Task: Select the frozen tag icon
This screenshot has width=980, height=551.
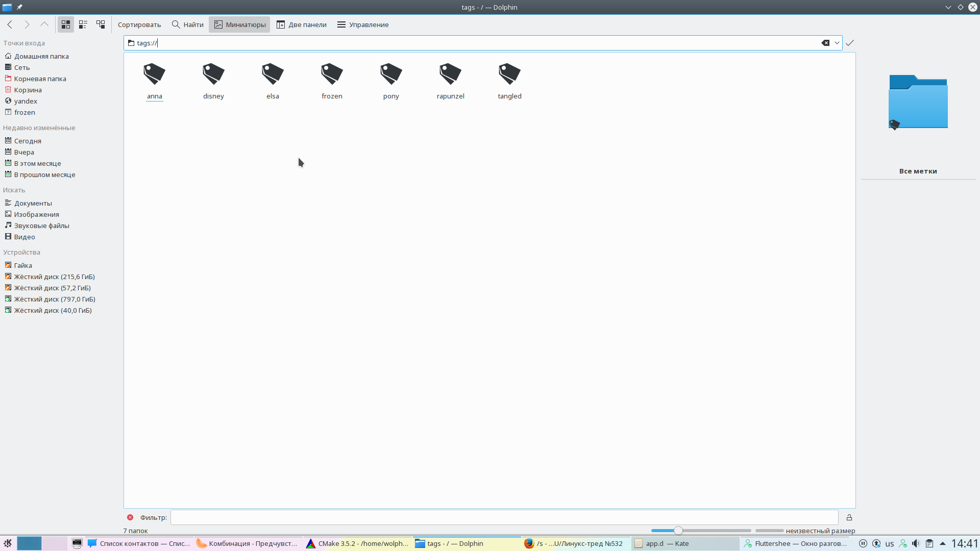Action: coord(332,74)
